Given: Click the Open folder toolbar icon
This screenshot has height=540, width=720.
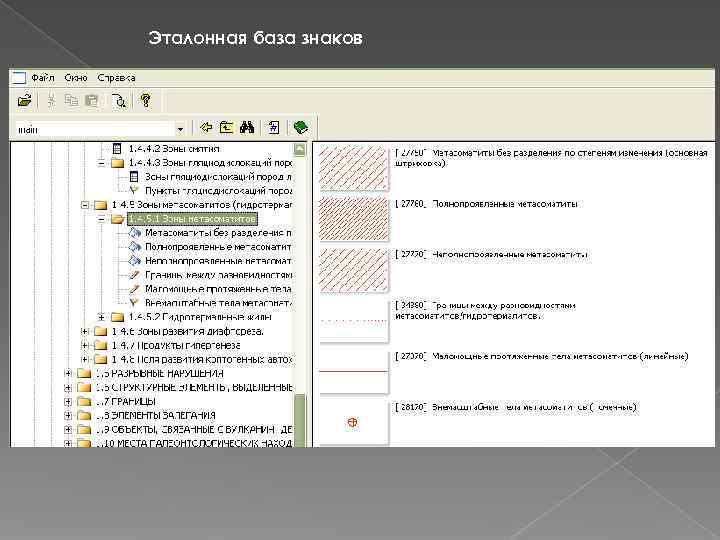Looking at the screenshot, I should [x=24, y=101].
